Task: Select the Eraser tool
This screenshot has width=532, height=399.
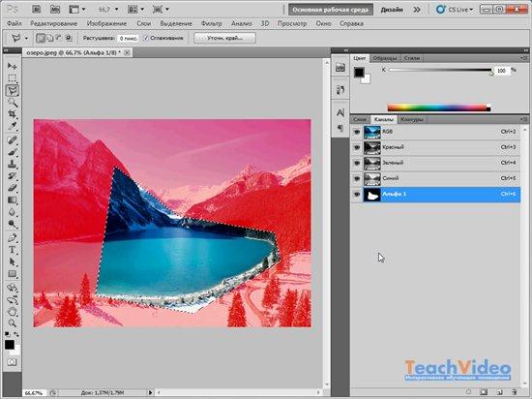Action: click(x=13, y=188)
